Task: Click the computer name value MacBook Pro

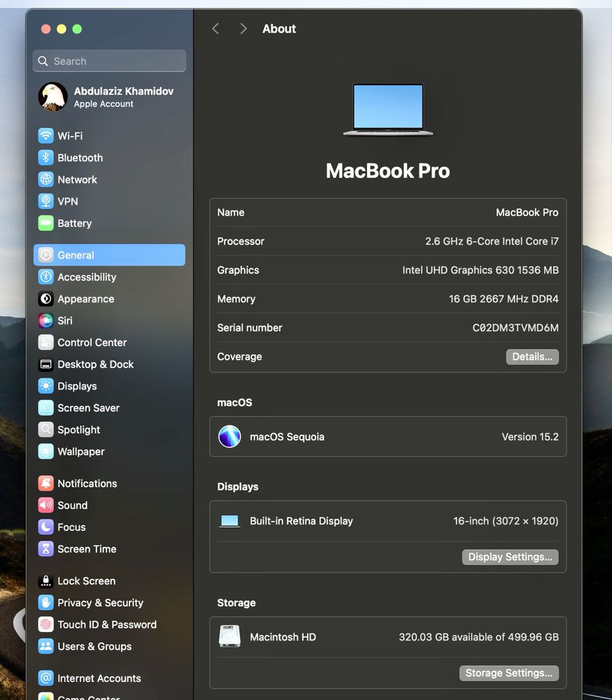Action: 527,213
